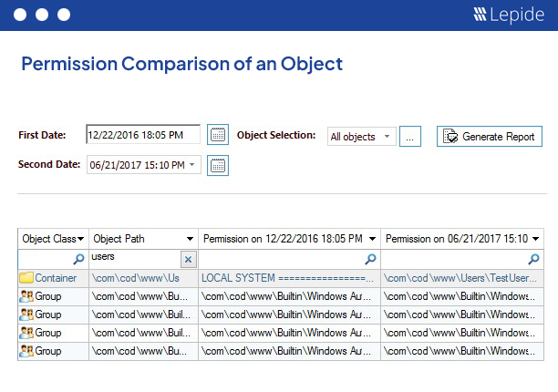Click the Lepide logo

[x=509, y=15]
